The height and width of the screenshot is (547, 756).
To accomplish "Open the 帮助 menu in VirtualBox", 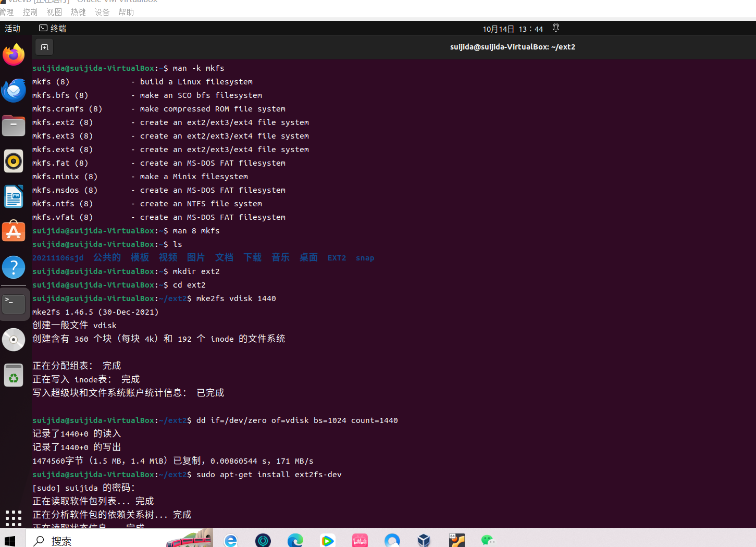I will tap(126, 12).
